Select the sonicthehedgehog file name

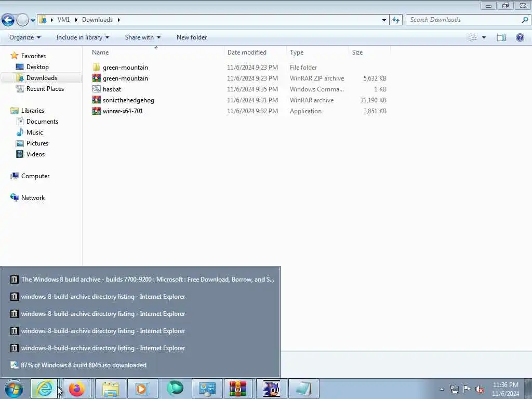coord(128,100)
